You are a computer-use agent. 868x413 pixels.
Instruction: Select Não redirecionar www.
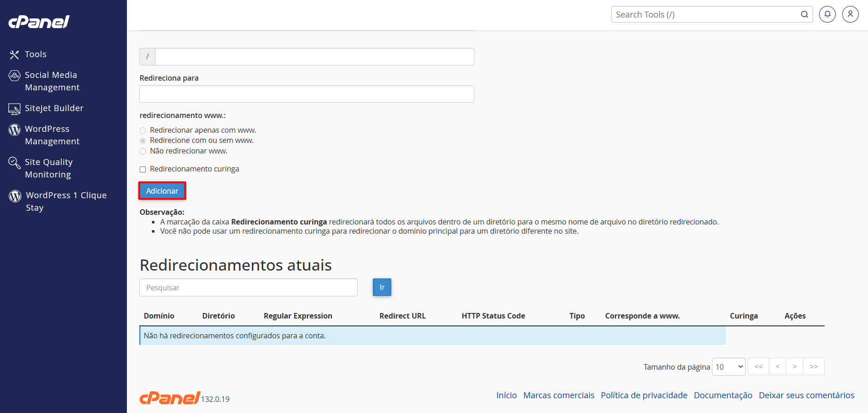[143, 151]
